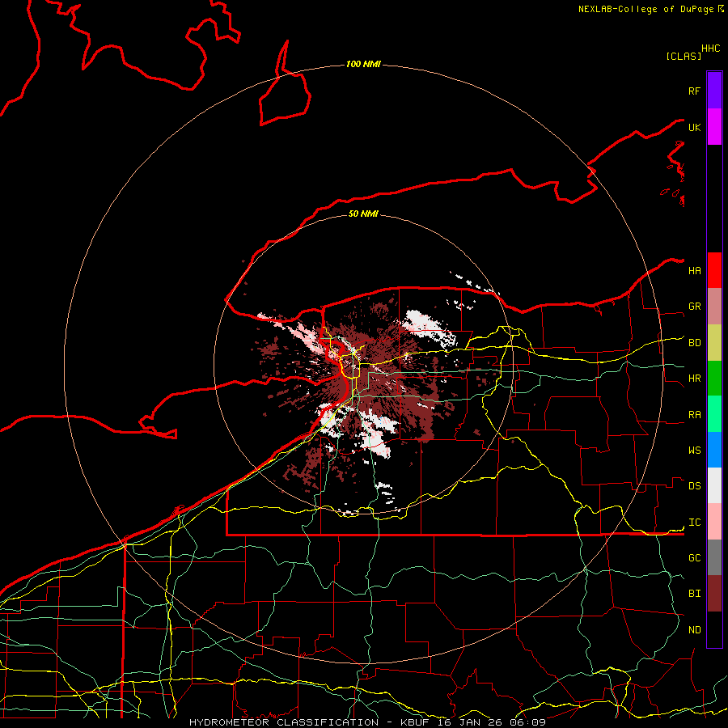Click the "100 NMI" range ring label
Image resolution: width=728 pixels, height=728 pixels.
pyautogui.click(x=363, y=64)
